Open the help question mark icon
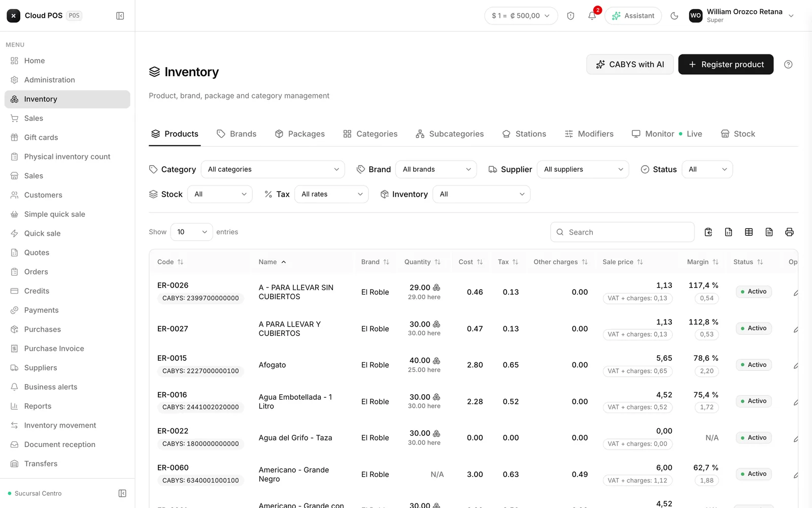812x508 pixels. pos(788,65)
